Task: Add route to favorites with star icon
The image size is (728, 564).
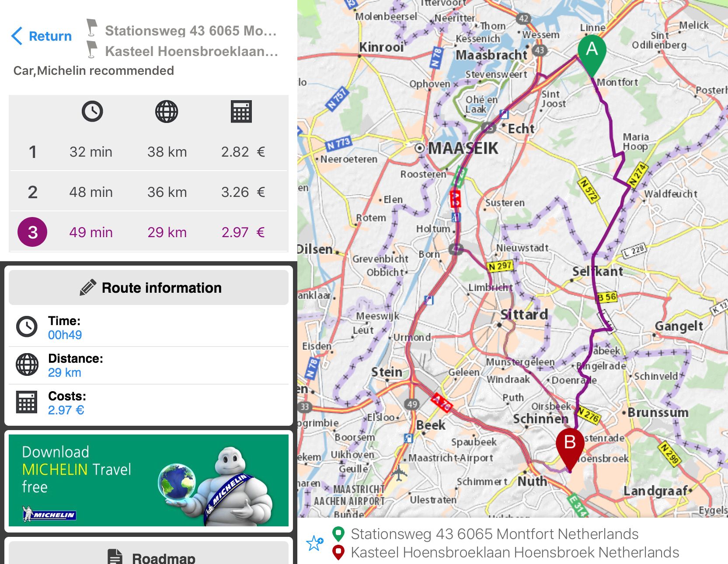Action: (314, 543)
